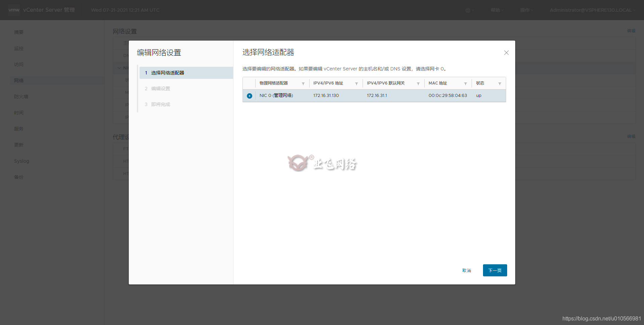Image resolution: width=644 pixels, height=325 pixels.
Task: Filter the IPV4/IPV6 地址 column
Action: point(357,84)
